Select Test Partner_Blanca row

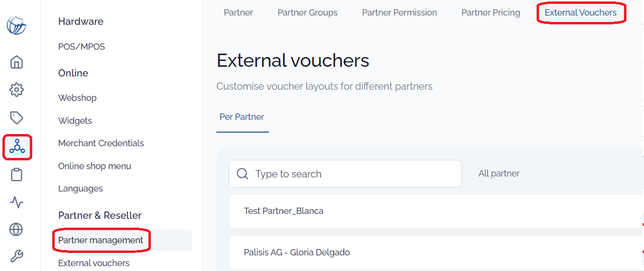(x=436, y=211)
